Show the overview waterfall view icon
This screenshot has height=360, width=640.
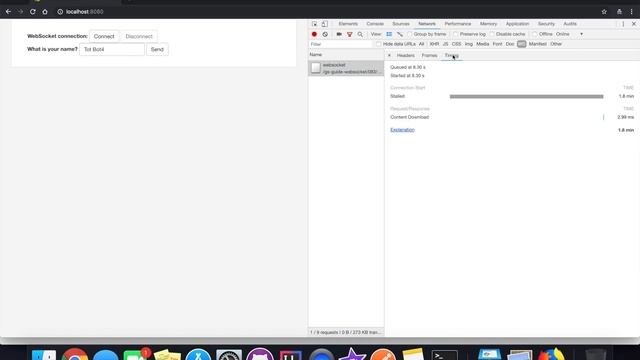[400, 34]
